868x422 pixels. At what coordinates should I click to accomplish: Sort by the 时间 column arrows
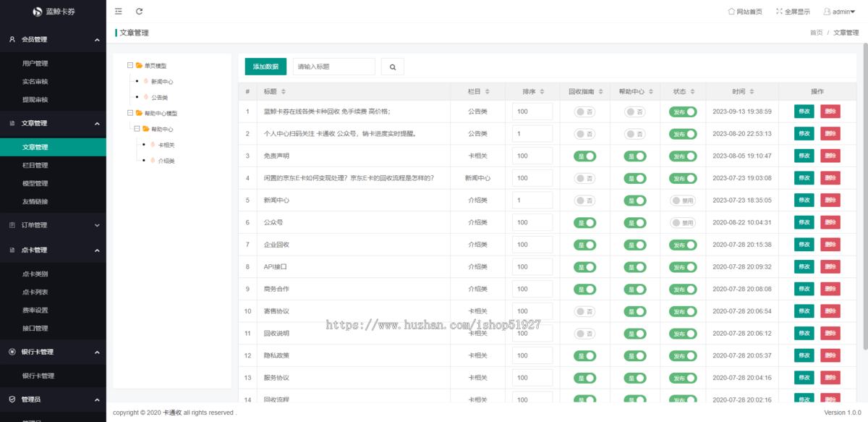coord(752,92)
